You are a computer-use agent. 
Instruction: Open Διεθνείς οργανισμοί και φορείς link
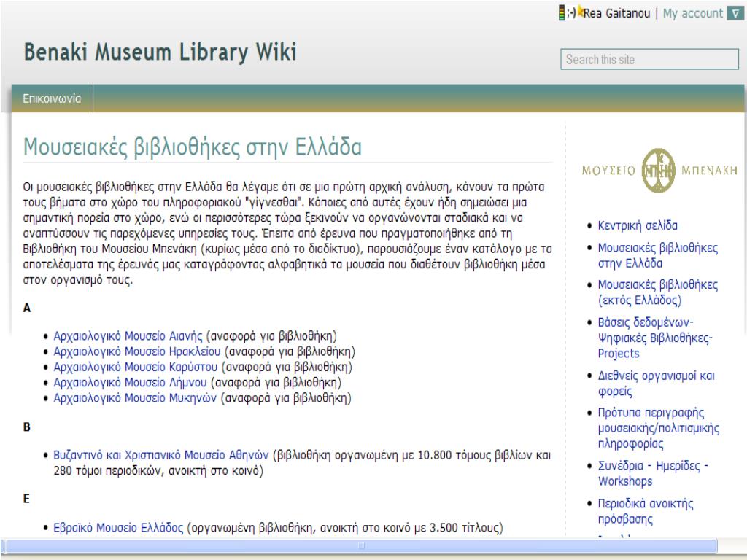(656, 384)
